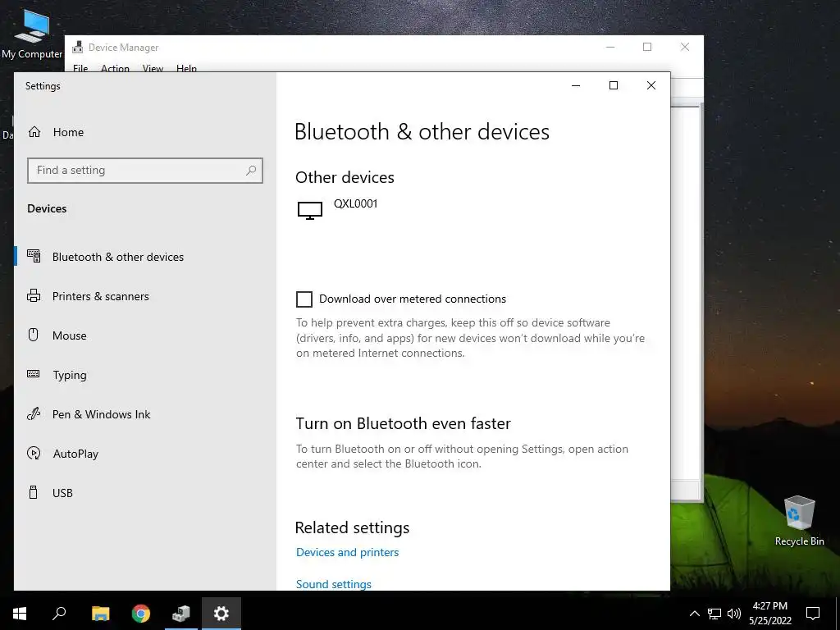Click the printer icon in sidebar
The height and width of the screenshot is (630, 840).
coord(34,295)
